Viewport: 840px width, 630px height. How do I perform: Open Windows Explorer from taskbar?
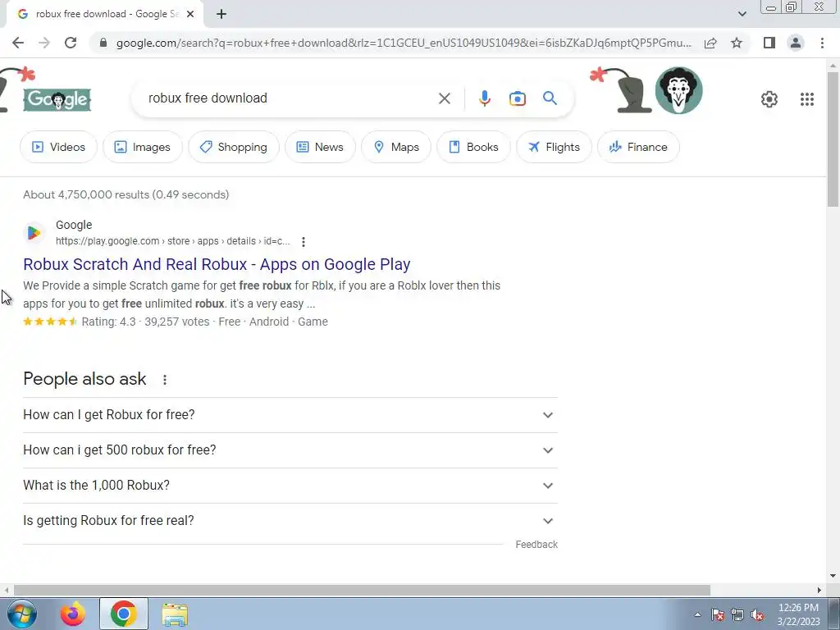pyautogui.click(x=175, y=614)
